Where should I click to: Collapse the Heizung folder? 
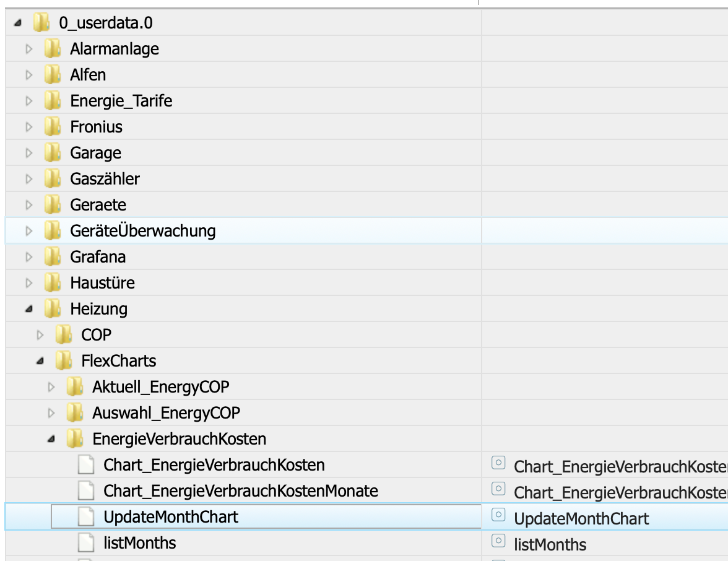point(28,309)
